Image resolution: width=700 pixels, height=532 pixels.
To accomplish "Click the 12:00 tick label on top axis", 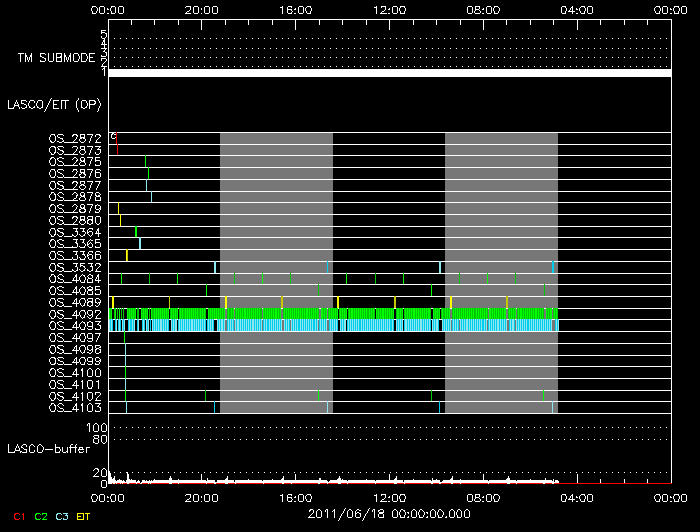I will 389,9.
